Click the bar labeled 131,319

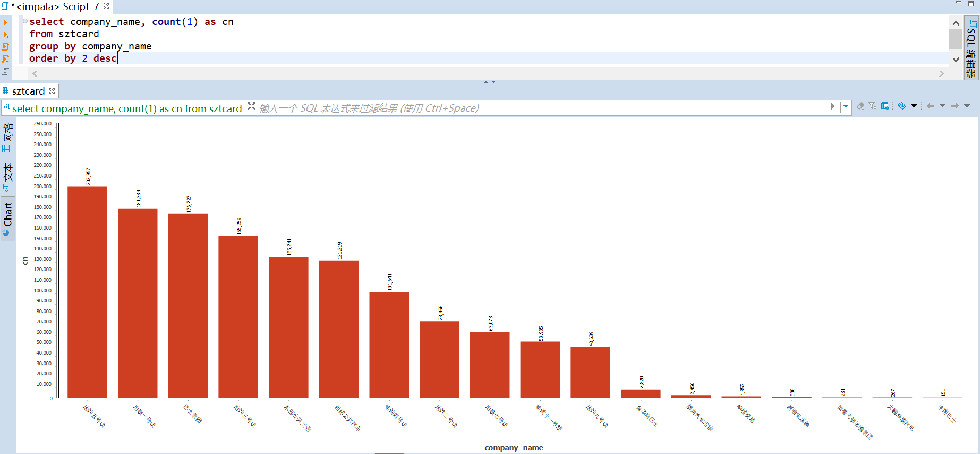pyautogui.click(x=339, y=329)
